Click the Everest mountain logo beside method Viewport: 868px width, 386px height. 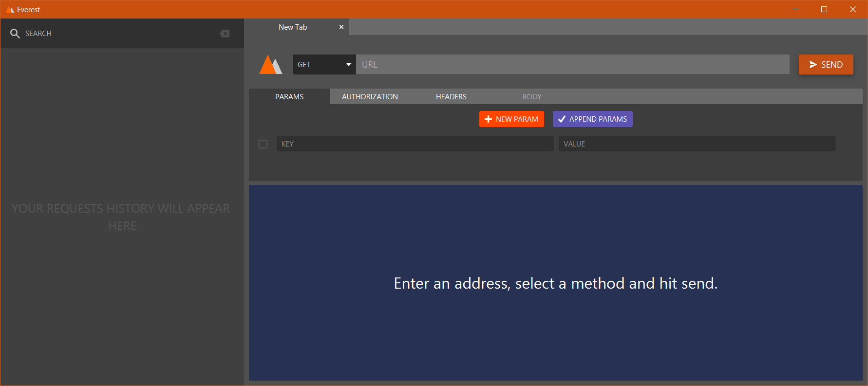pyautogui.click(x=271, y=65)
